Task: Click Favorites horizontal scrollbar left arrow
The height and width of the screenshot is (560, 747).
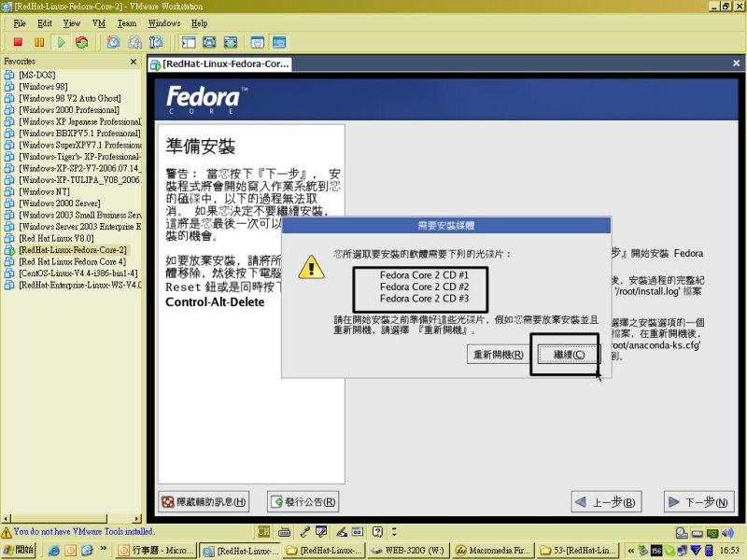Action: point(6,518)
